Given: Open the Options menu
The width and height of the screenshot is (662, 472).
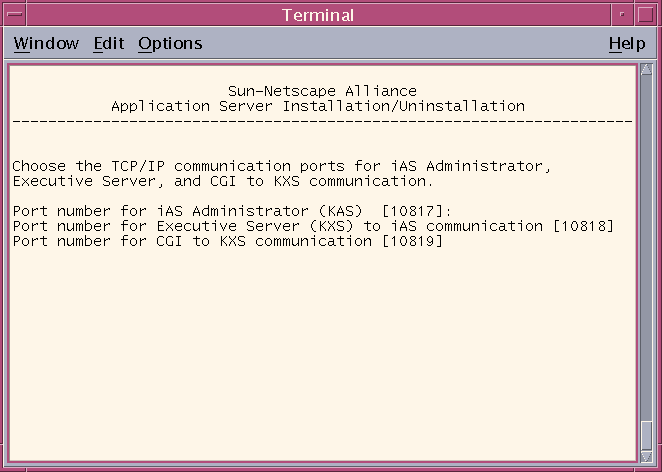Looking at the screenshot, I should pyautogui.click(x=170, y=44).
